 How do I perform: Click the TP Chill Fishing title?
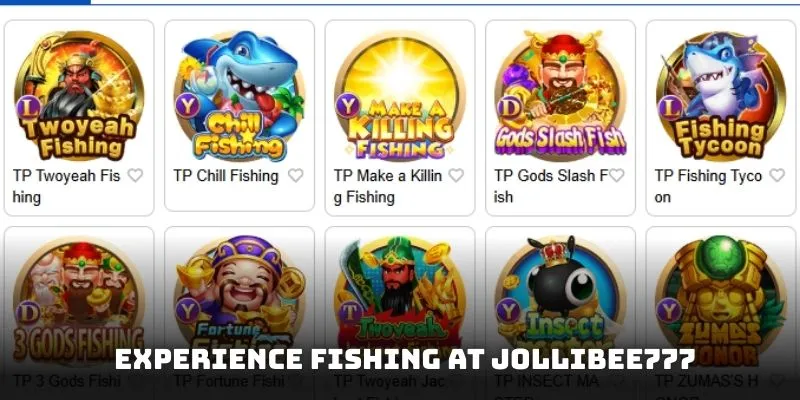[226, 176]
